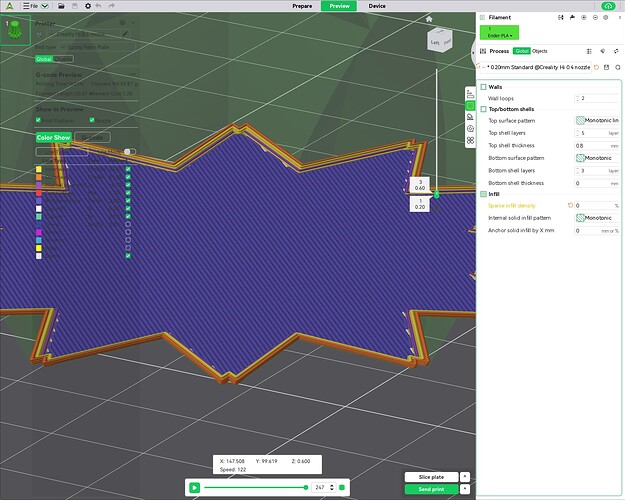Click the Send print button
The image size is (625, 500).
tap(431, 489)
